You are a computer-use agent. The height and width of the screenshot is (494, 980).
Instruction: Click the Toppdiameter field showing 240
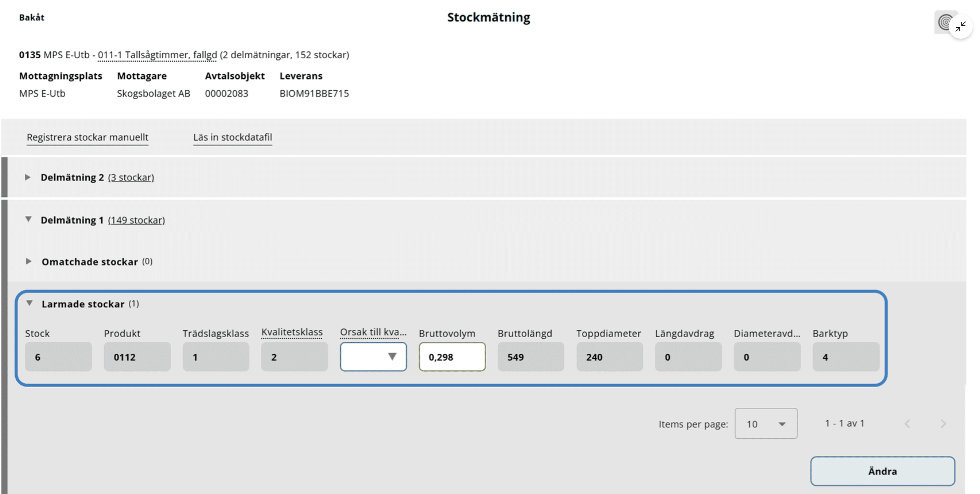[610, 357]
